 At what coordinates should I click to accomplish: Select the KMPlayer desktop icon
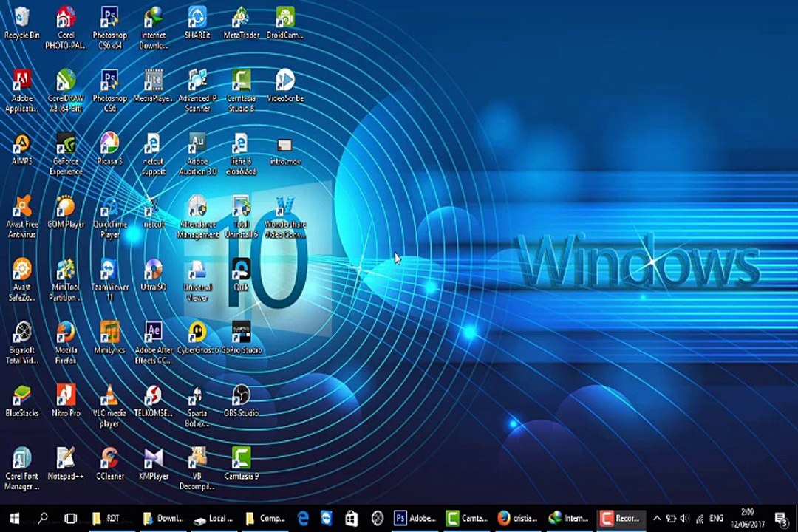tap(153, 464)
